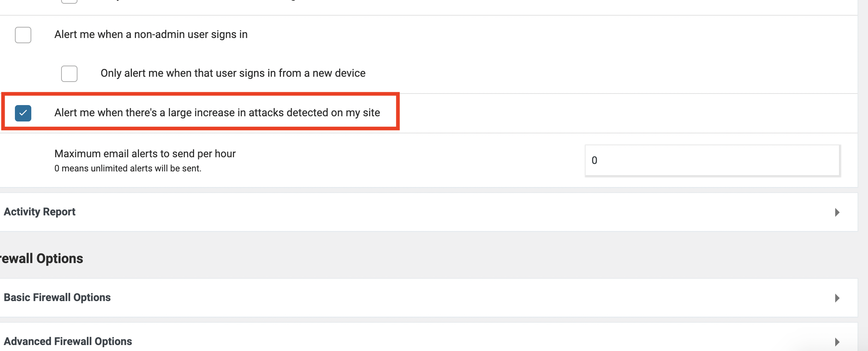Click the checkmark inside the blue checked checkbox
Viewport: 868px width, 351px height.
(x=23, y=113)
